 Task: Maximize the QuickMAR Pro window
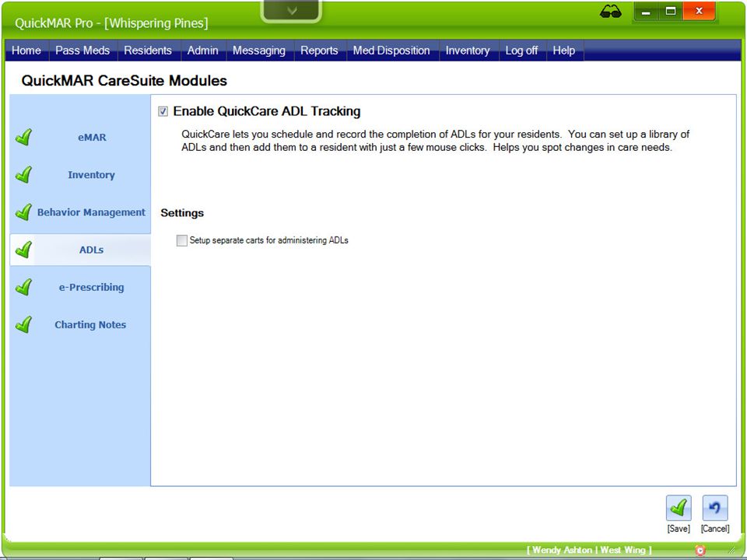tap(670, 12)
